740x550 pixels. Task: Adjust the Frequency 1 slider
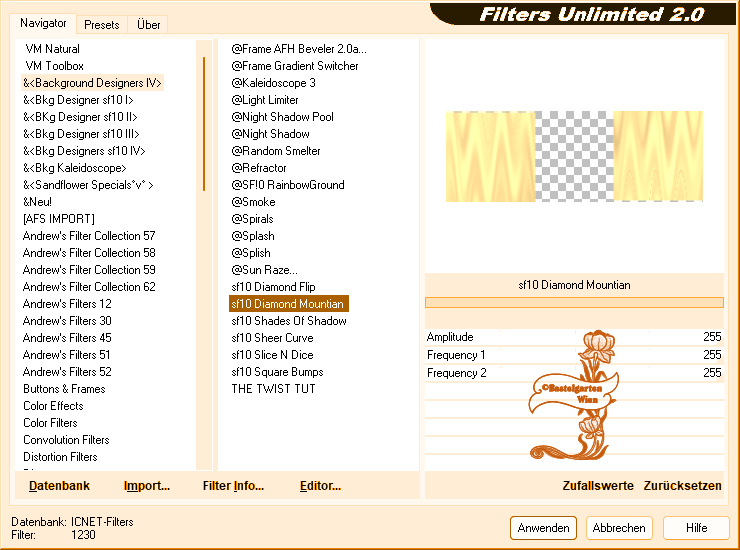pyautogui.click(x=574, y=355)
